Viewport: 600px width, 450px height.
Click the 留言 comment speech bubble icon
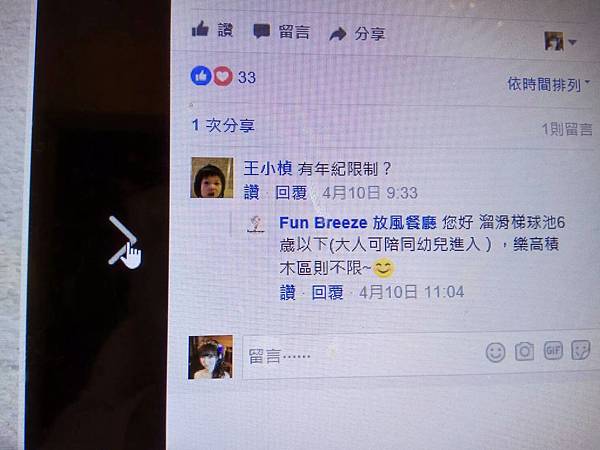pyautogui.click(x=262, y=31)
